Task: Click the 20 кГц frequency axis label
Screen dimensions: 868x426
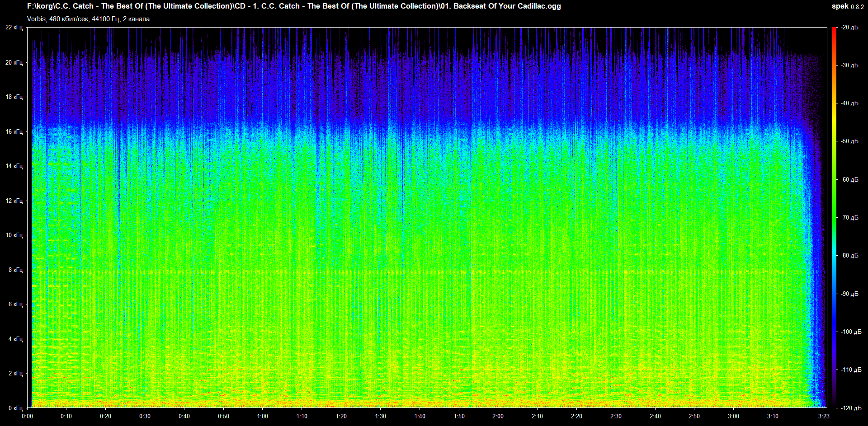Action: [14, 62]
